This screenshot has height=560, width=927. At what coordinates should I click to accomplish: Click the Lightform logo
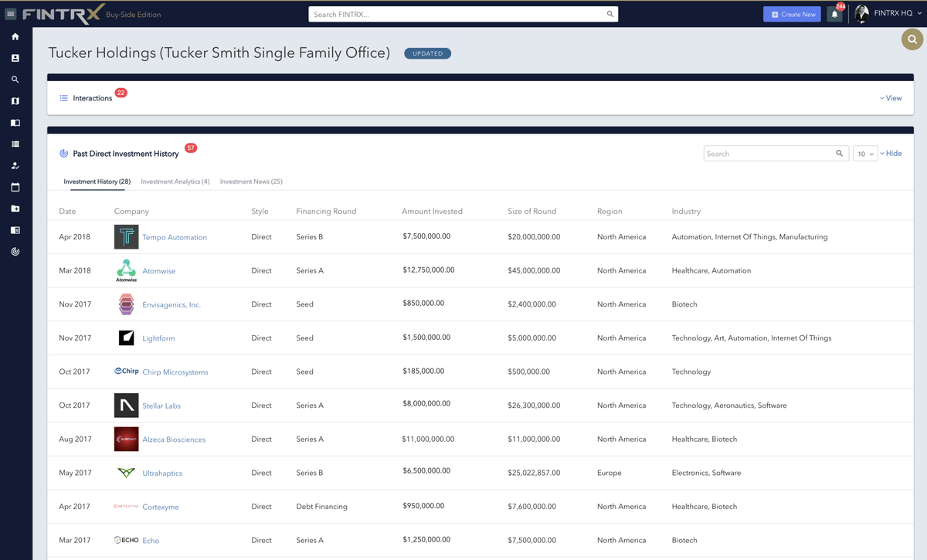127,338
